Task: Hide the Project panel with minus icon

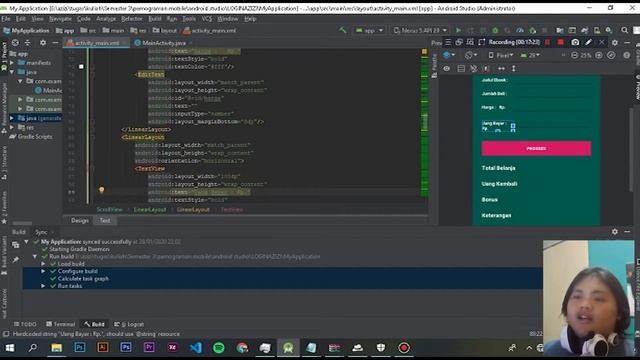Action: tap(55, 42)
